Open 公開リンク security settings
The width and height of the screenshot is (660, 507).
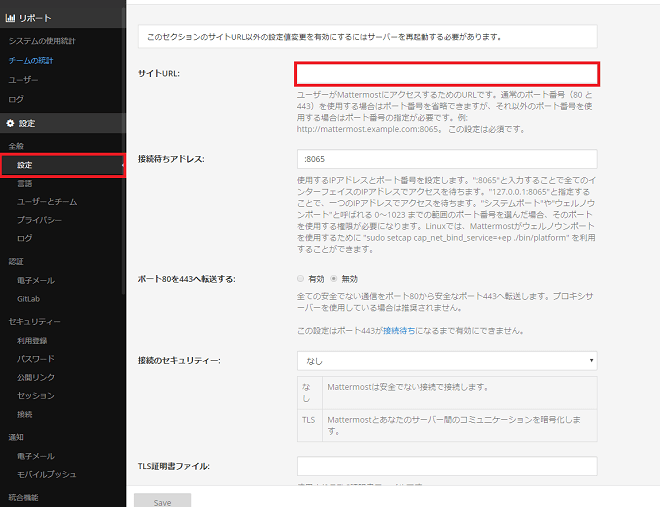pos(36,377)
